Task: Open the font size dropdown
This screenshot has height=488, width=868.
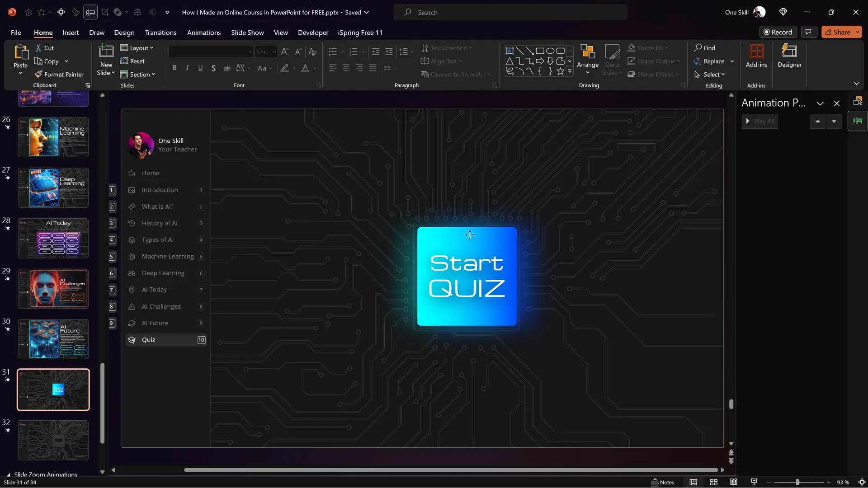Action: point(274,52)
